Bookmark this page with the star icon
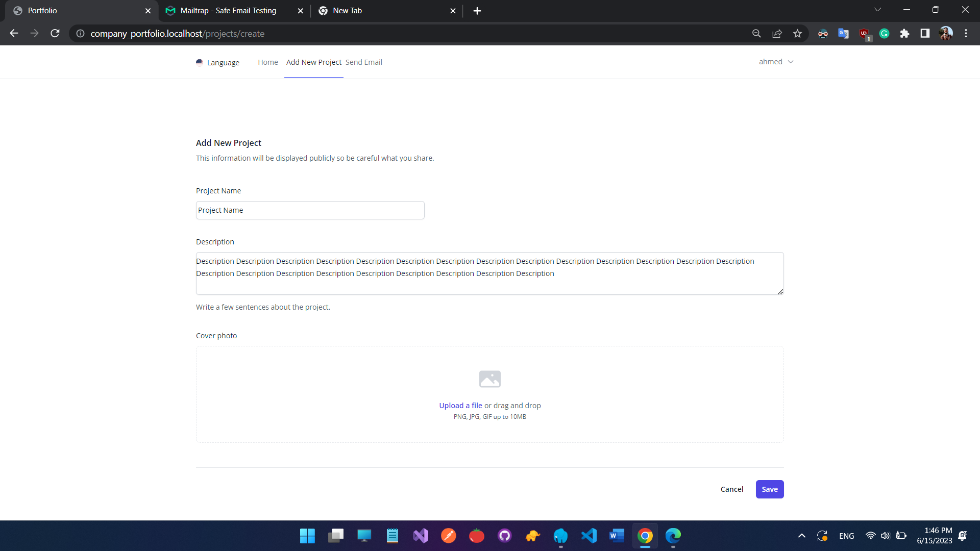This screenshot has height=551, width=980. pos(797,33)
